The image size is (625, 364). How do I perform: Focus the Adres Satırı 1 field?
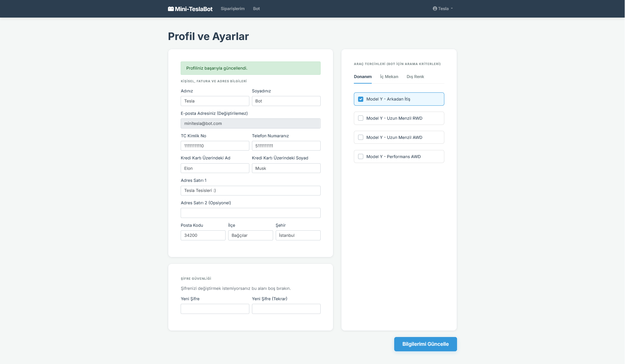point(251,191)
